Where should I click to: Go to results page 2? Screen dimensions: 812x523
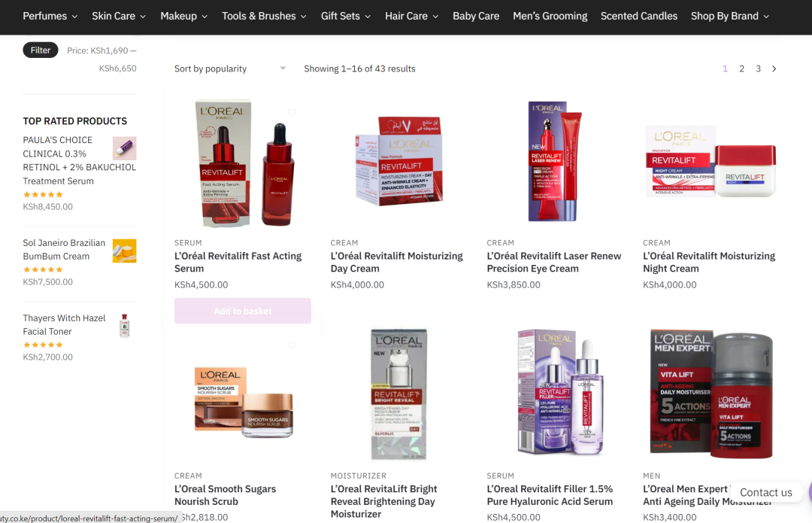[x=741, y=68]
